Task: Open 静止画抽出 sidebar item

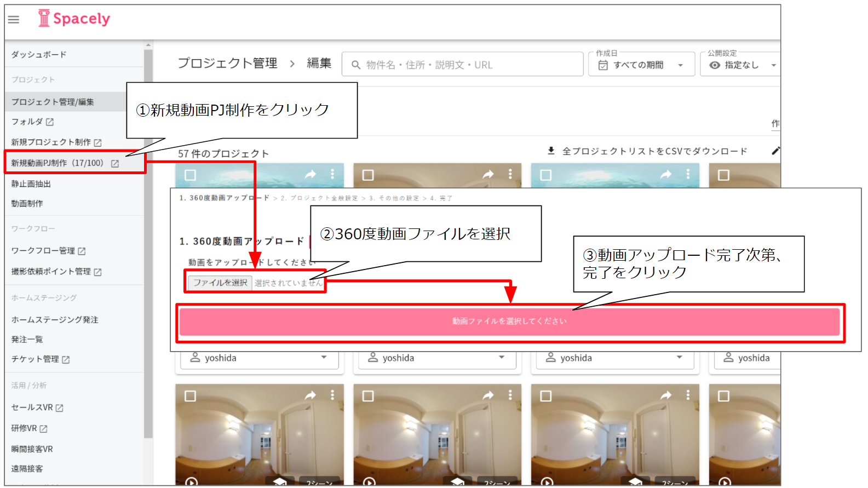Action: 31,184
